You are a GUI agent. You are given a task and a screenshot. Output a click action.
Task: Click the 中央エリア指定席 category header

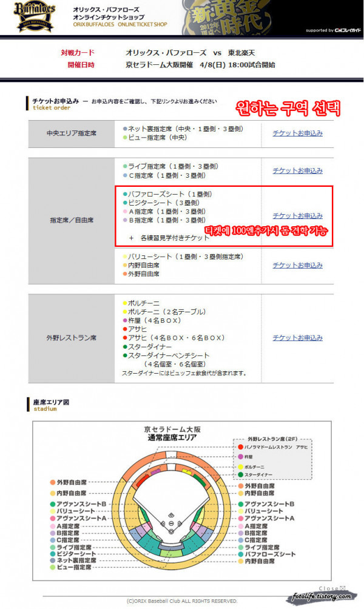coord(72,133)
